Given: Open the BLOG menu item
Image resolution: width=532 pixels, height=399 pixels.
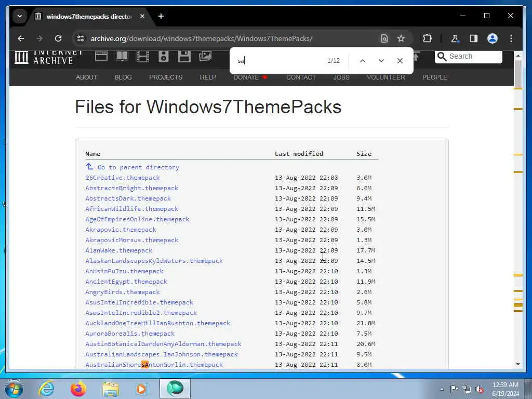Looking at the screenshot, I should click(123, 77).
